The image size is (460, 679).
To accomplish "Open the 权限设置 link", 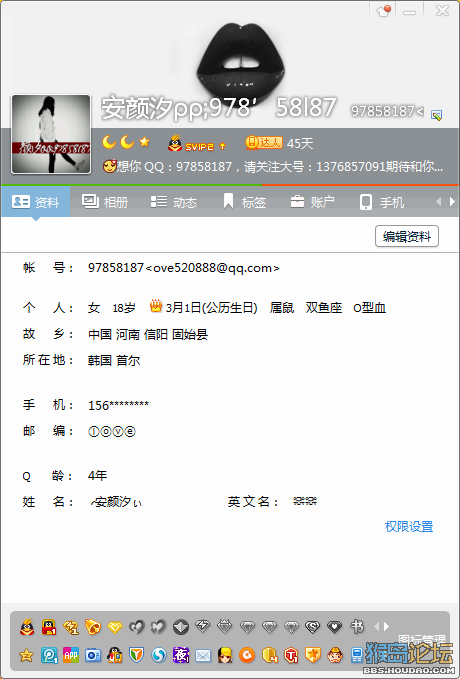I will pyautogui.click(x=409, y=527).
